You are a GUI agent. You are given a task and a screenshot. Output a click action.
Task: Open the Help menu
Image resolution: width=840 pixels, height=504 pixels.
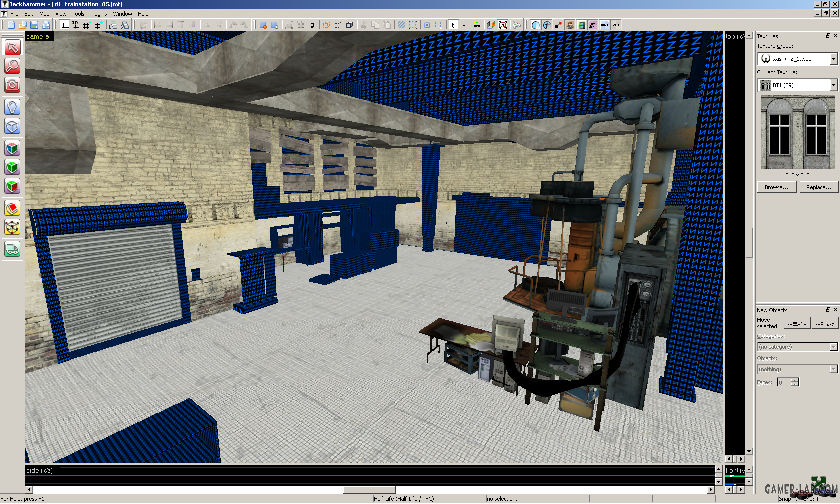coord(143,14)
